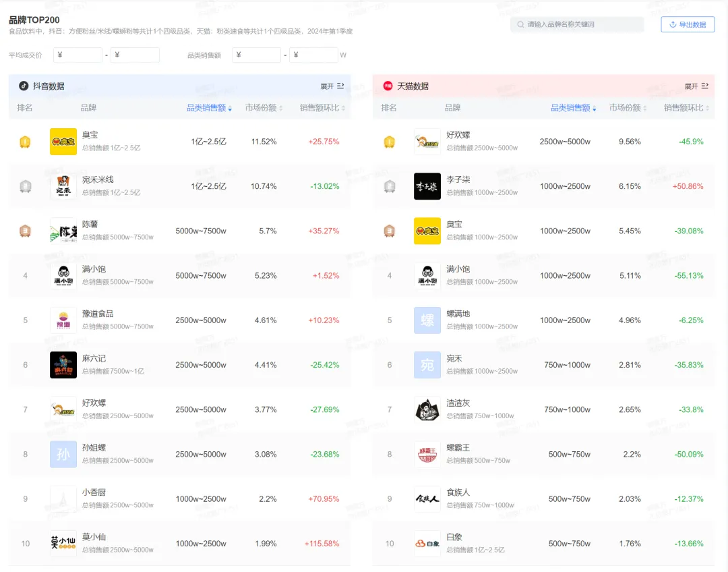Click the Tmall logo icon in header

[x=388, y=86]
